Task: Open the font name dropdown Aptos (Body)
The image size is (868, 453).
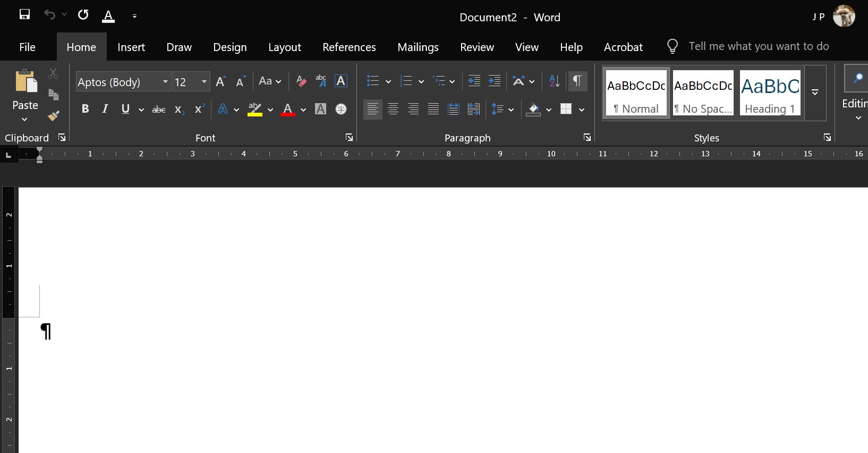Action: [x=165, y=82]
